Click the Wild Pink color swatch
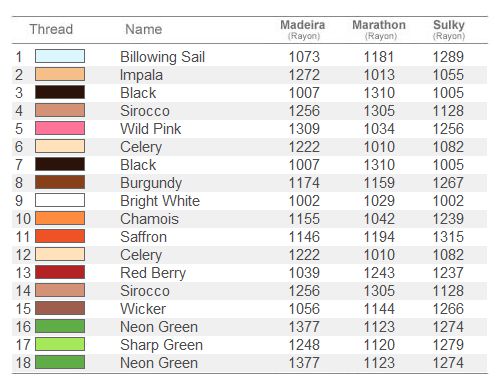Screen dimensions: 500x384 pos(60,128)
